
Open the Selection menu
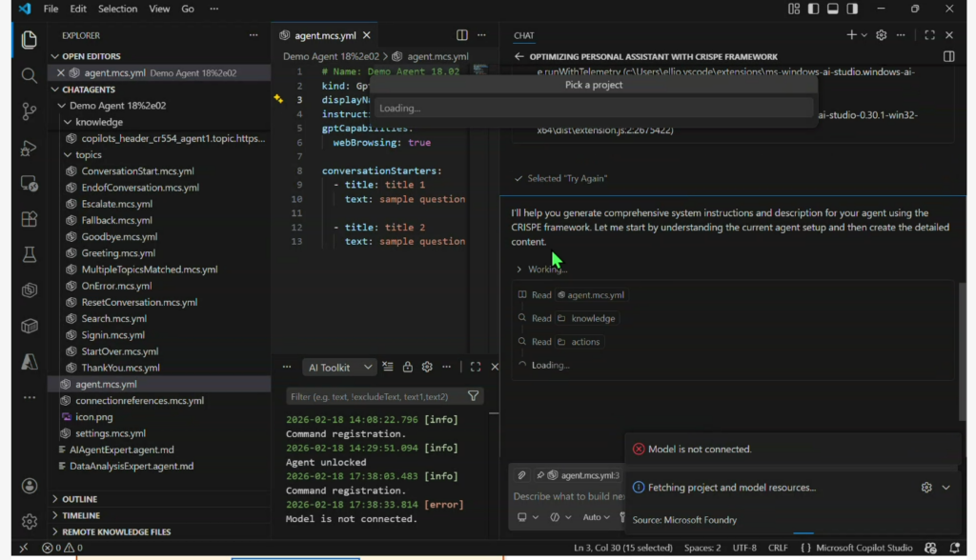pyautogui.click(x=117, y=9)
